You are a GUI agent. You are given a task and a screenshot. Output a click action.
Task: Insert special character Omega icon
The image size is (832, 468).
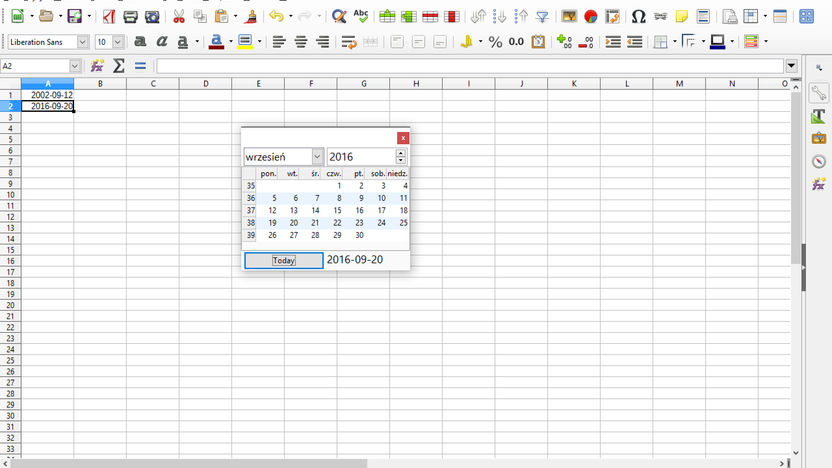point(638,16)
